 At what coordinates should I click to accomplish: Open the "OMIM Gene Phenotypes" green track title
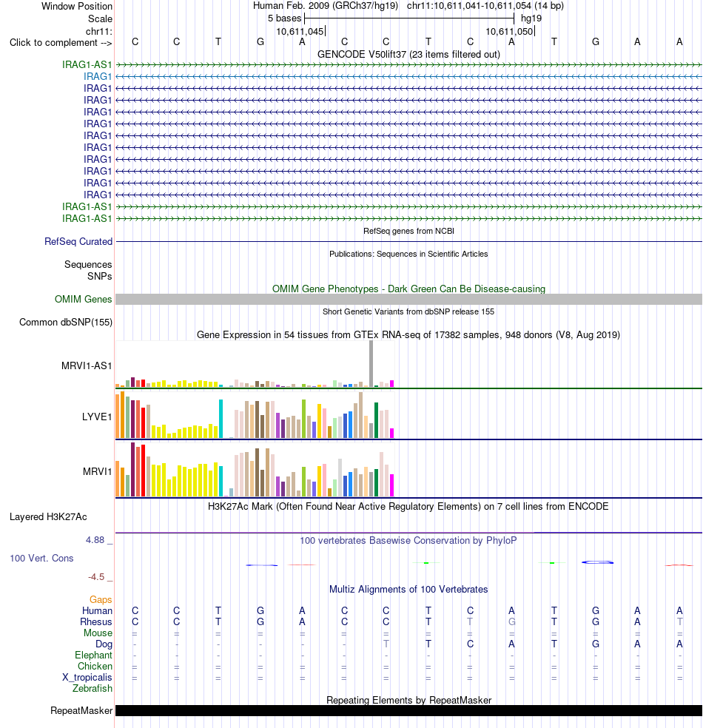coord(408,289)
